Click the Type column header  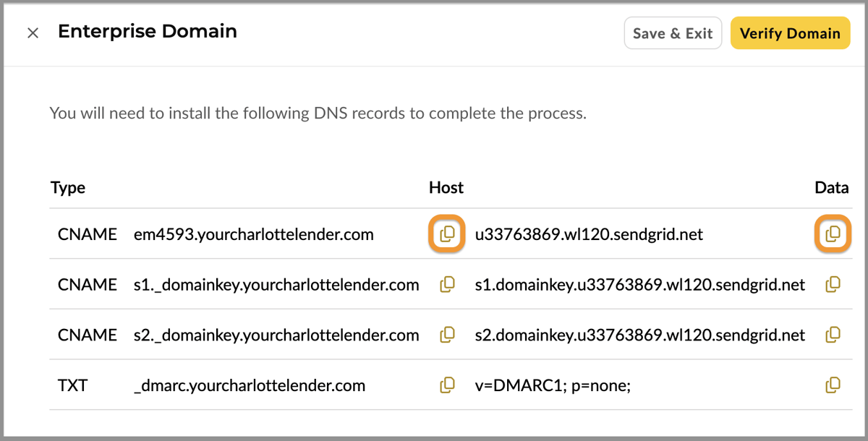[x=67, y=187]
